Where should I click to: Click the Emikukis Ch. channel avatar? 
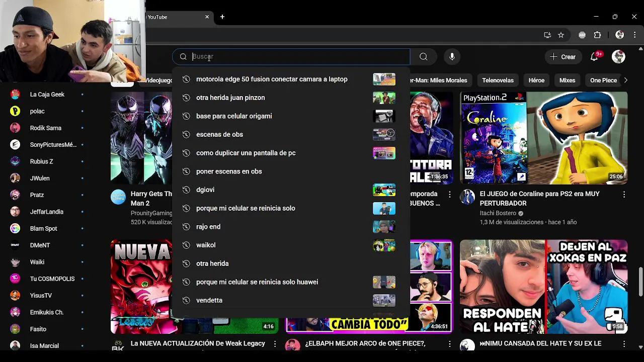[15, 312]
